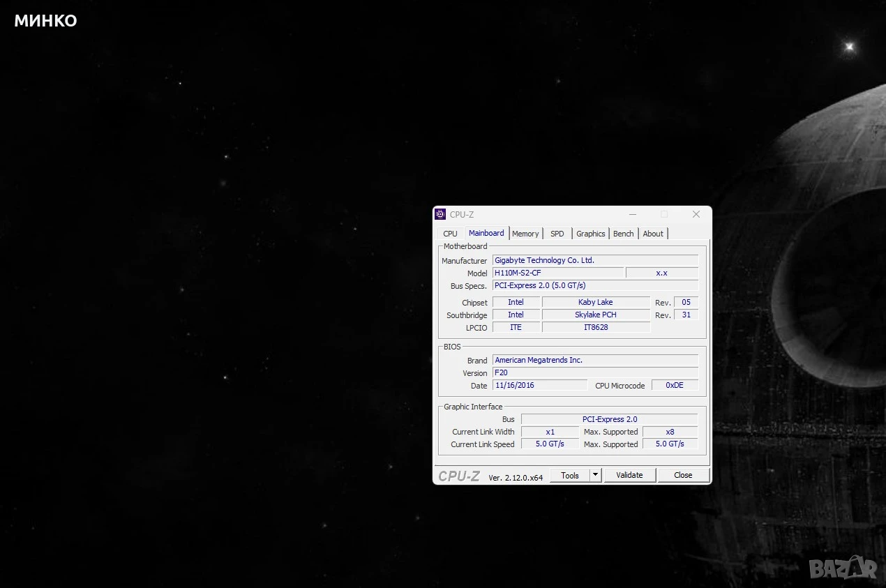Click the southbridge Rev. 31 value

tap(686, 315)
